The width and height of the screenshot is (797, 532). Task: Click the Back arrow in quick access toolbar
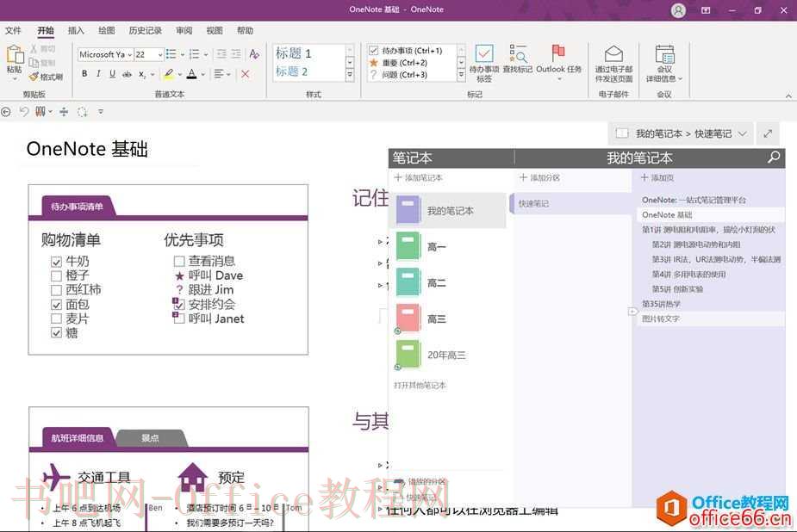[6, 112]
